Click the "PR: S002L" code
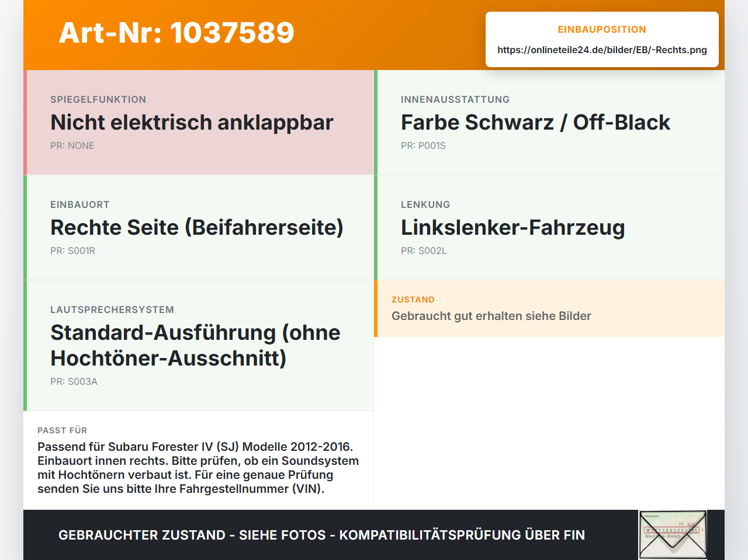The image size is (748, 560). point(424,251)
